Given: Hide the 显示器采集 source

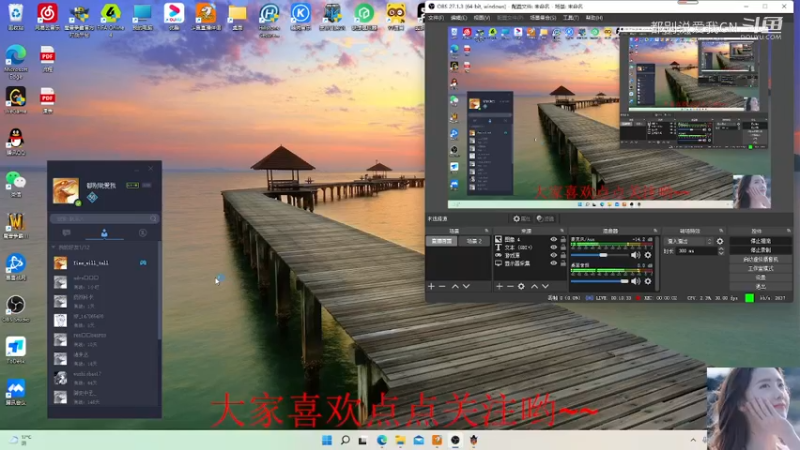Looking at the screenshot, I should (554, 263).
